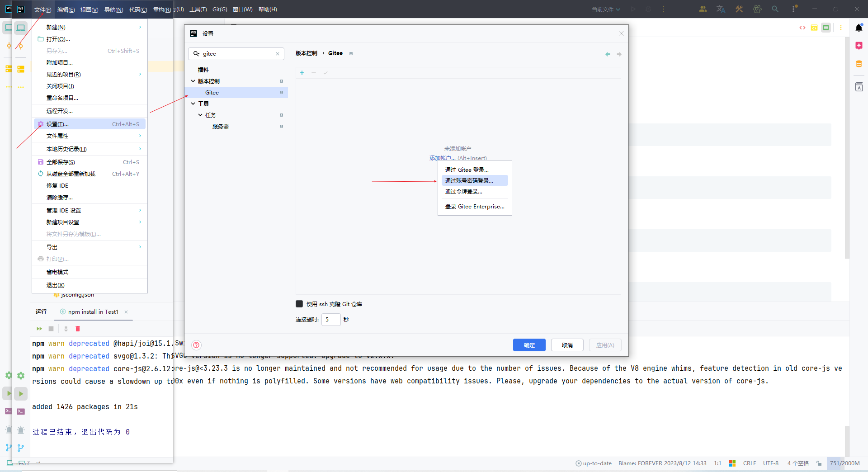Go forward using the settings dialog right arrow
This screenshot has width=868, height=472.
coord(619,54)
